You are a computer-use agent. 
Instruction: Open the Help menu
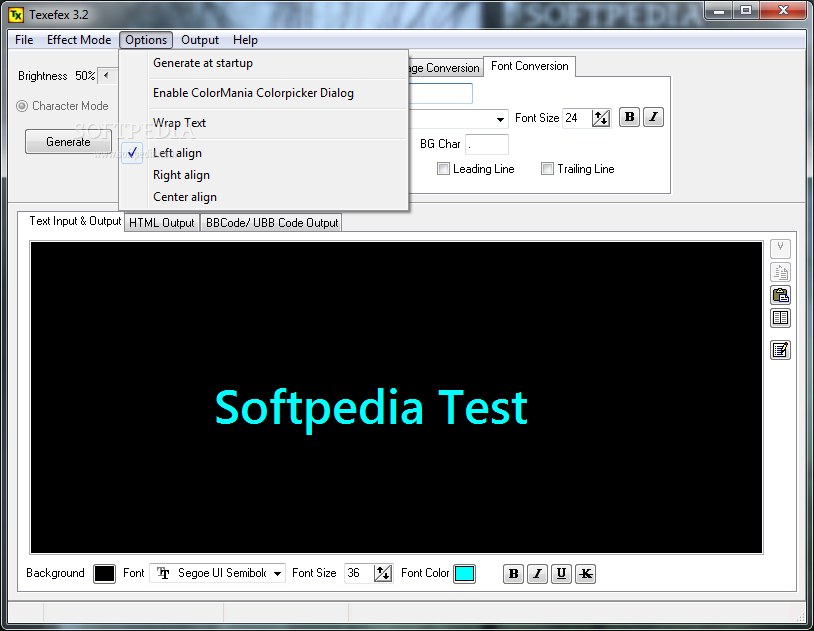[245, 40]
